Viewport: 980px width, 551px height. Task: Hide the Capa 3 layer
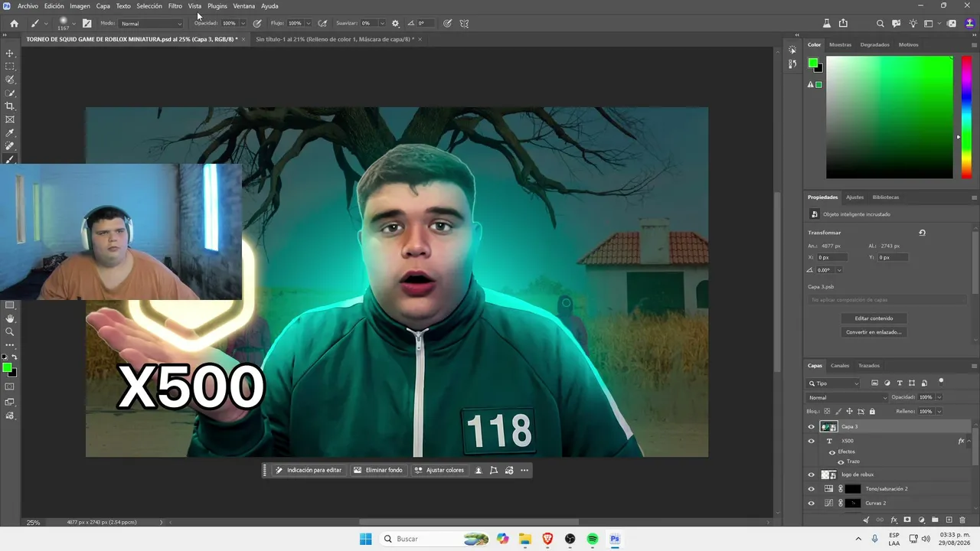[x=812, y=427]
